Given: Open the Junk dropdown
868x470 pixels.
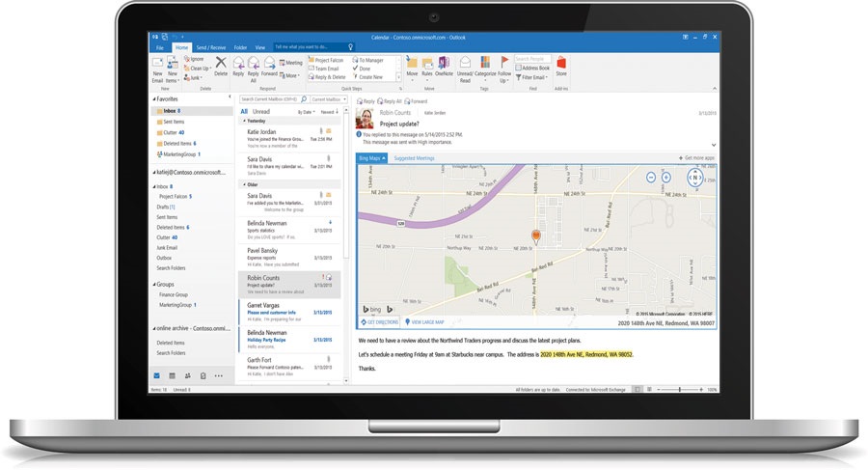Looking at the screenshot, I should pos(193,77).
